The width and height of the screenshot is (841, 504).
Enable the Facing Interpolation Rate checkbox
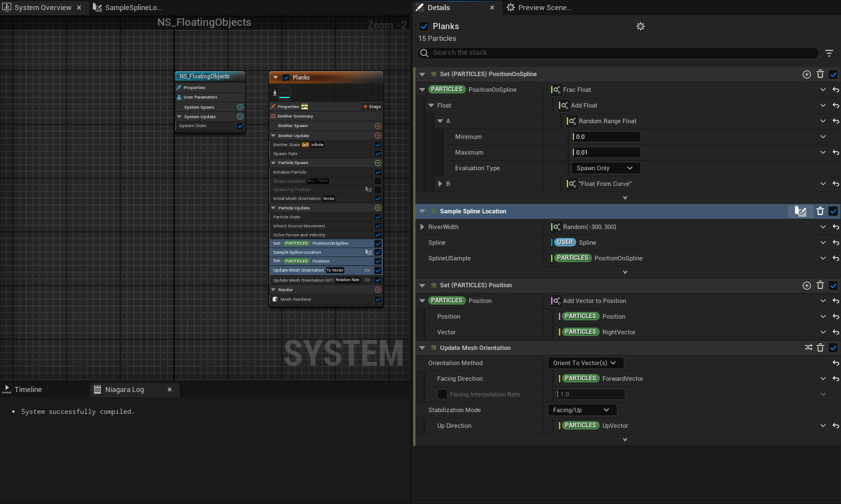(x=442, y=394)
